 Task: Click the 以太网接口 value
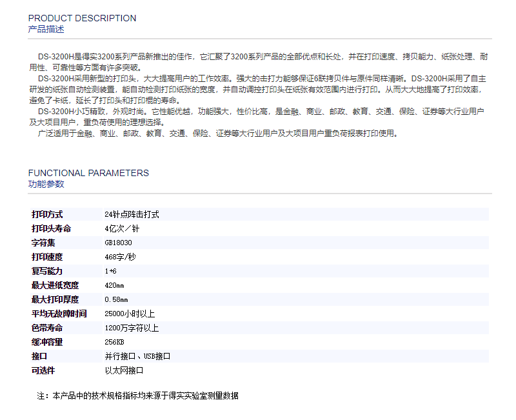(x=124, y=370)
